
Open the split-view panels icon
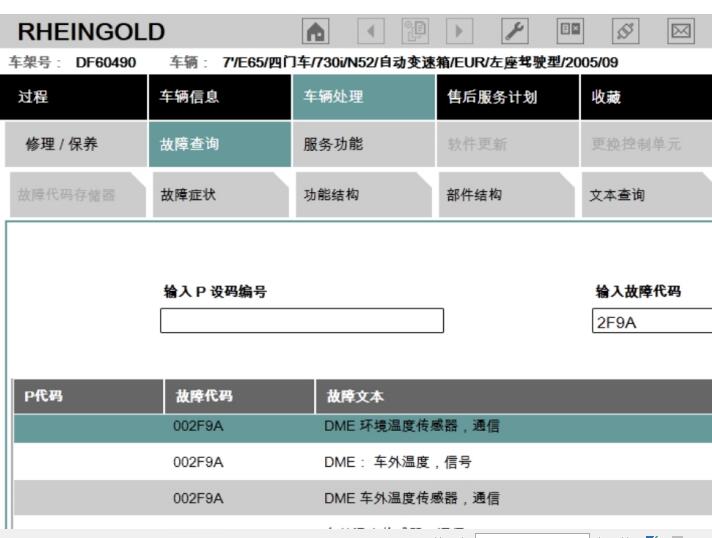coord(570,31)
